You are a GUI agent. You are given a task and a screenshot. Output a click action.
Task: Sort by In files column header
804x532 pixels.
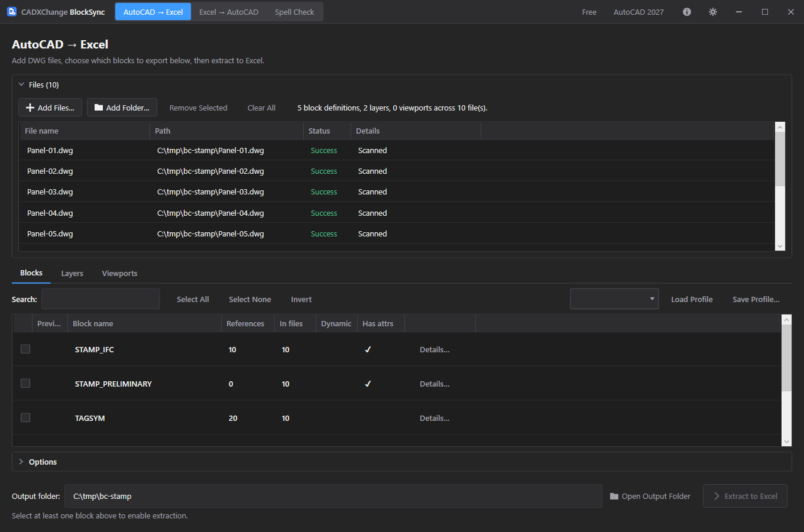295,323
